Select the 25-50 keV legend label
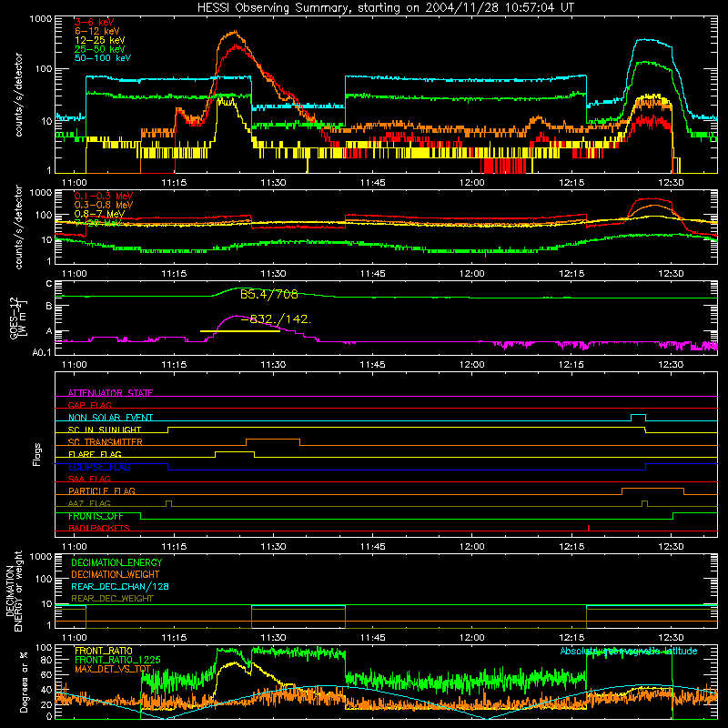This screenshot has width=728, height=728. pyautogui.click(x=100, y=49)
